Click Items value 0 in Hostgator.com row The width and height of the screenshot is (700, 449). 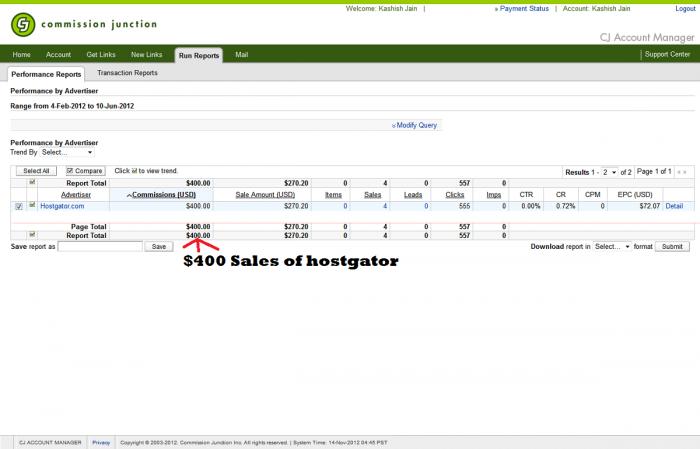pos(345,206)
